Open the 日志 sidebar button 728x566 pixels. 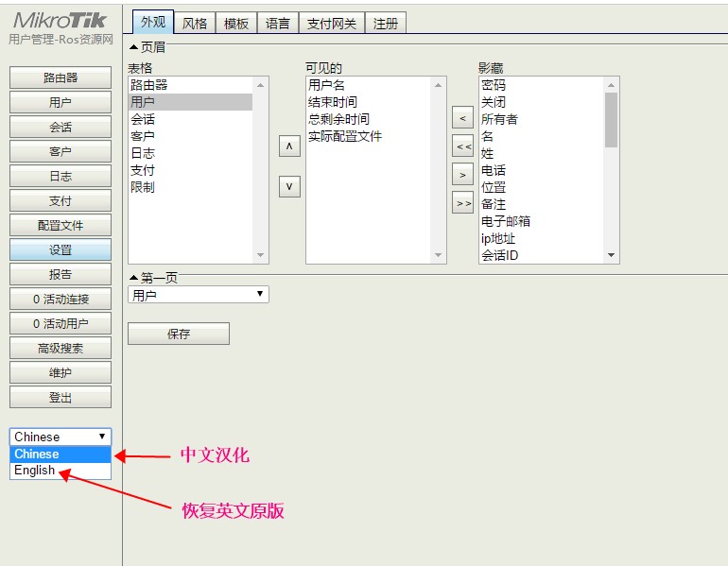(x=61, y=176)
